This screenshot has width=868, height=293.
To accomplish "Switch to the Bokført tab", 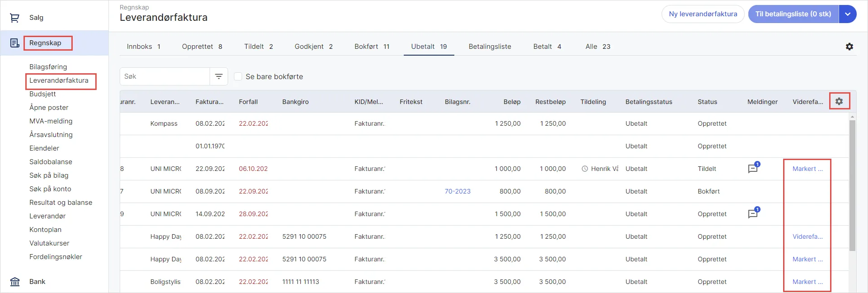I will click(x=372, y=47).
